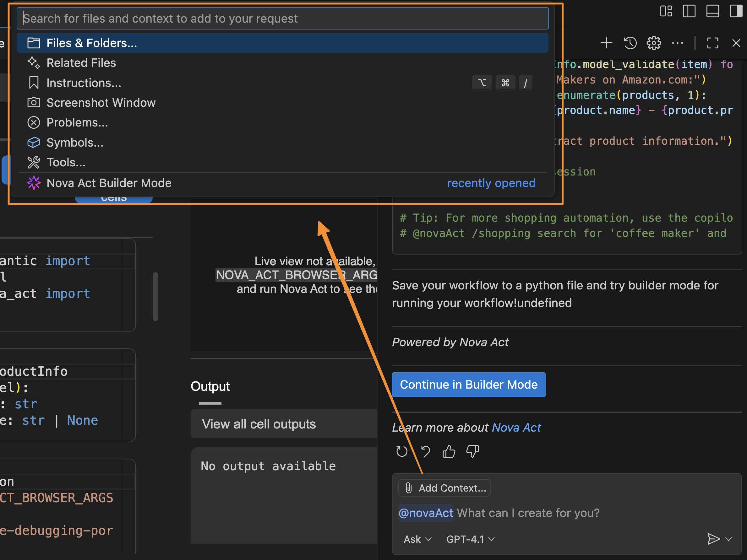Expand send options chevron beside send arrow

(729, 539)
